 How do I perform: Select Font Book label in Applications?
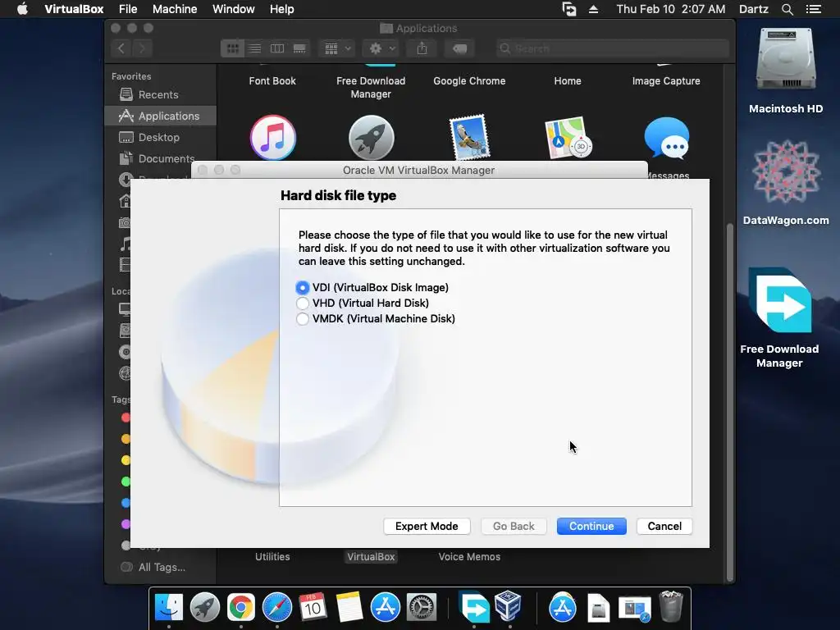pos(272,81)
